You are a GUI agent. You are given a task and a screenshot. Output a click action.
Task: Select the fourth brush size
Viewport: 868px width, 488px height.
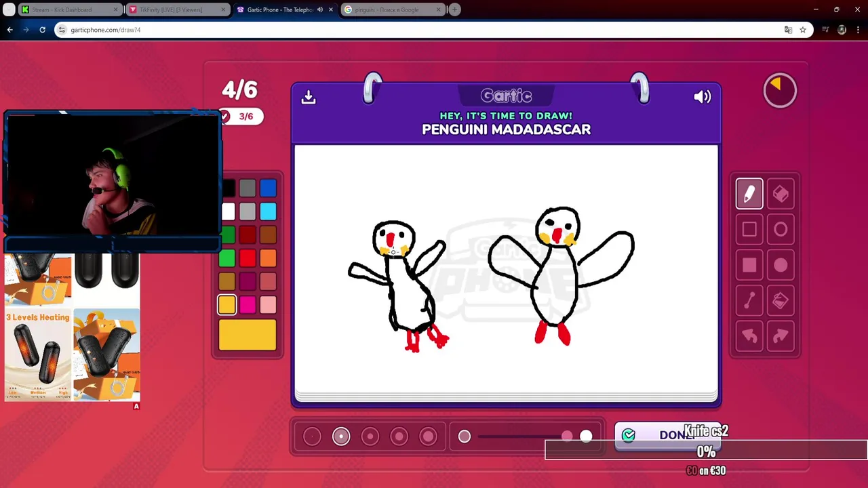point(399,436)
